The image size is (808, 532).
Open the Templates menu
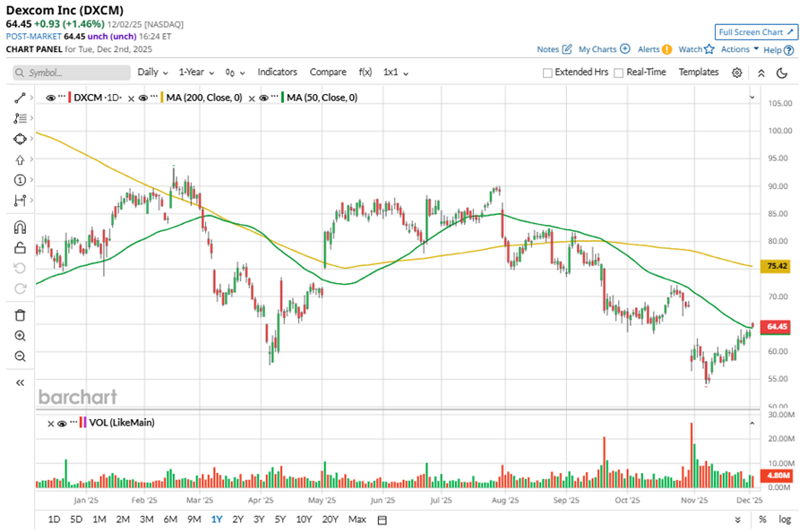pos(698,73)
